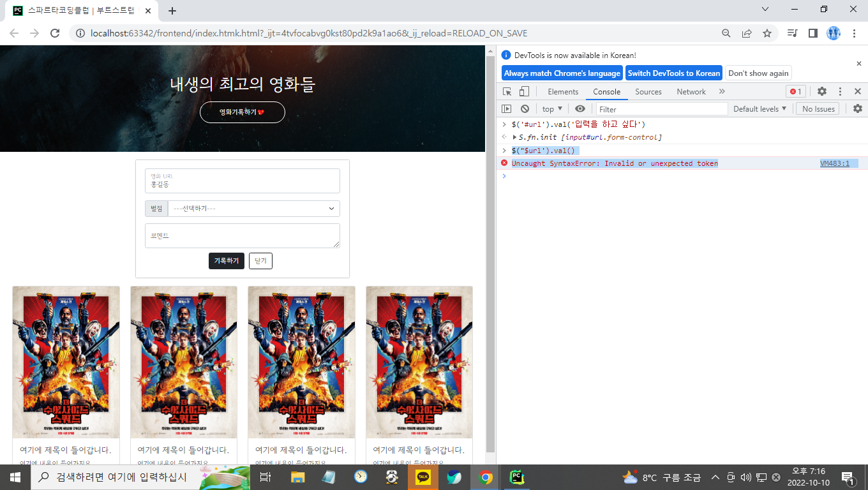
Task: Open the media control playlist icon
Action: [793, 33]
